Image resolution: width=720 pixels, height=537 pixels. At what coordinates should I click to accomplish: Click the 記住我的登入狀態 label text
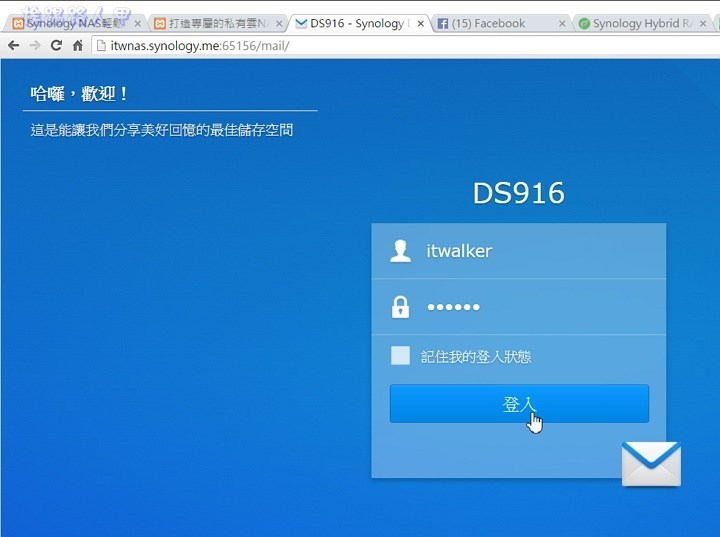pyautogui.click(x=476, y=356)
